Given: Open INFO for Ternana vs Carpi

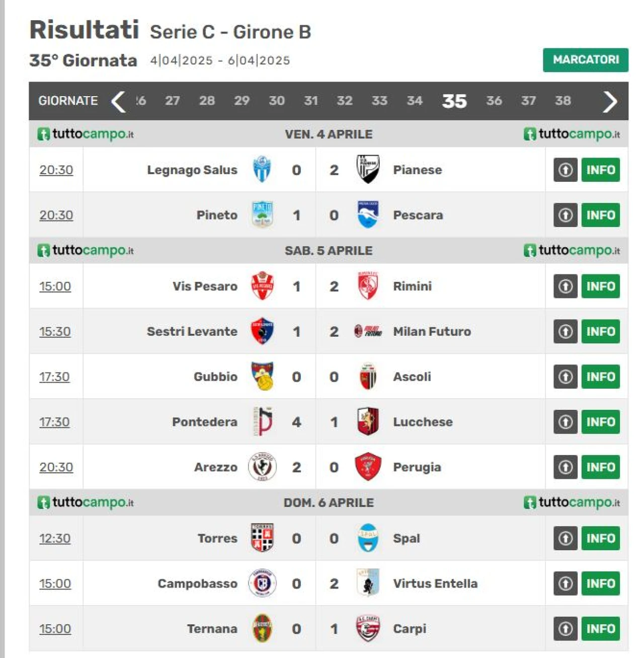Looking at the screenshot, I should click(x=601, y=628).
